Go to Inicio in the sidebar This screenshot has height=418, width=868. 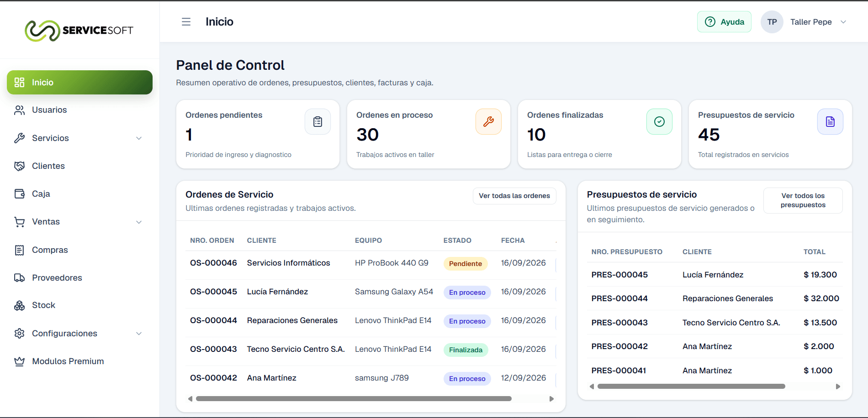(79, 82)
